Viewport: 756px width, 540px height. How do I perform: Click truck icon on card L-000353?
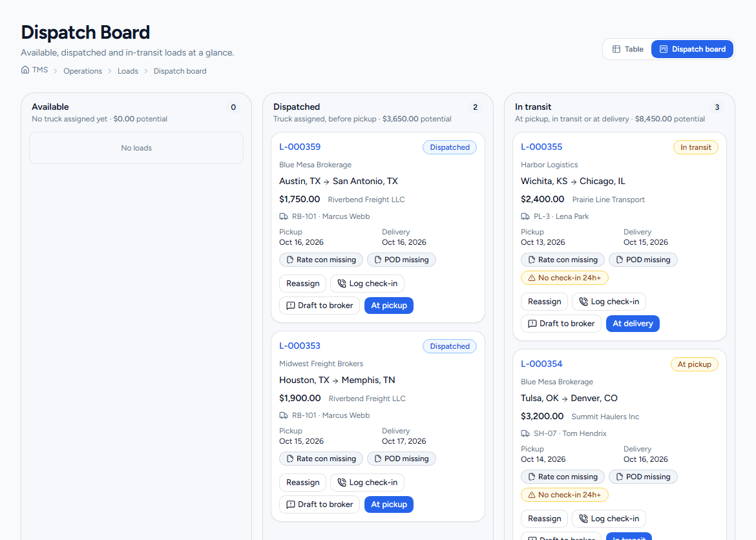pos(284,415)
